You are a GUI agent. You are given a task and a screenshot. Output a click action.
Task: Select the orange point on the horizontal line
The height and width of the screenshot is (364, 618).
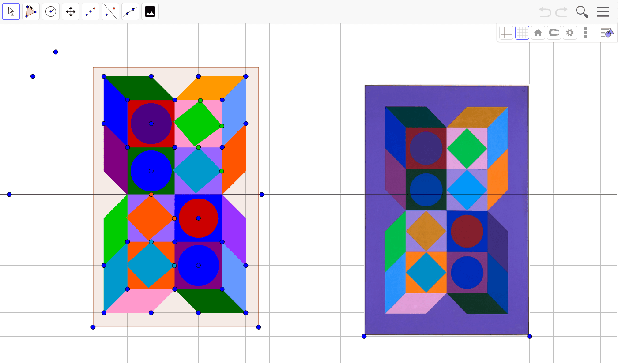[x=151, y=195]
